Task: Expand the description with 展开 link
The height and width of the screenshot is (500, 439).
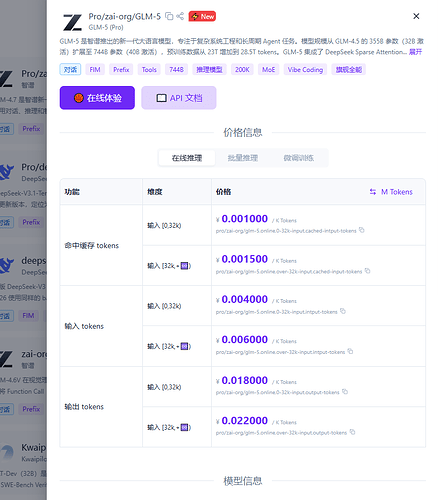Action: tap(415, 52)
